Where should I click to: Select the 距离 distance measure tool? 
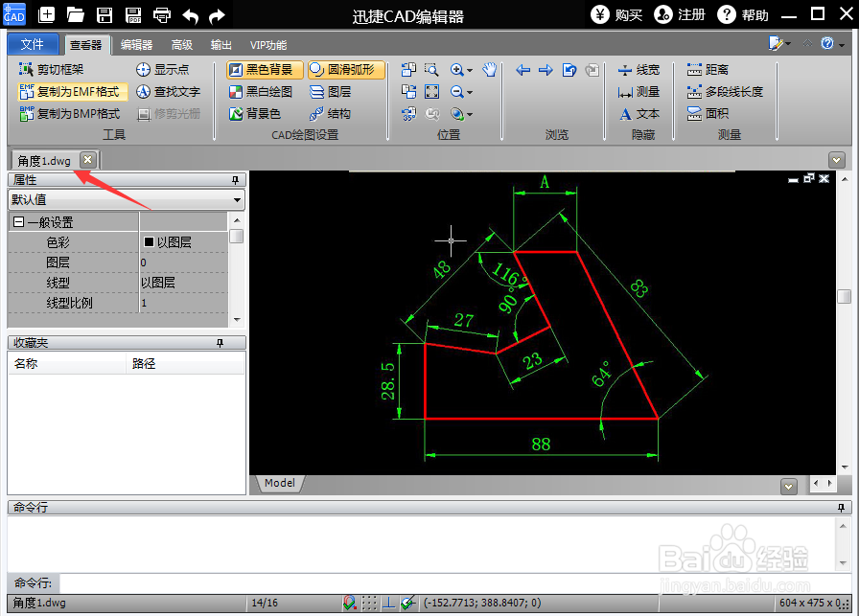point(708,70)
